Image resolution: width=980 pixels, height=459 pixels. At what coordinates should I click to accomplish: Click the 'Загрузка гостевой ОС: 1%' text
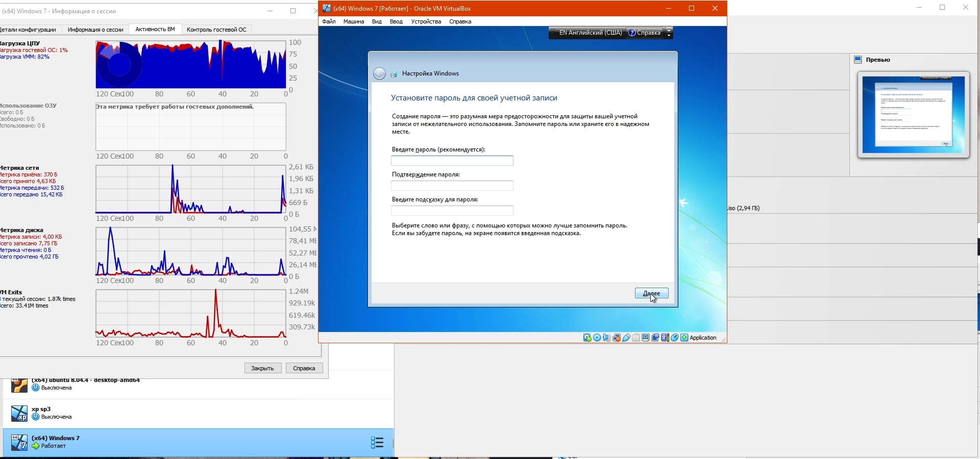pyautogui.click(x=34, y=50)
